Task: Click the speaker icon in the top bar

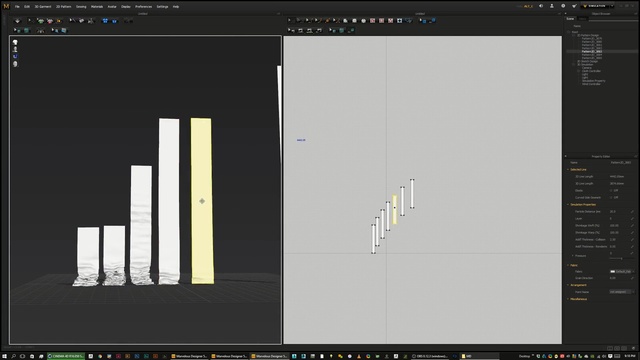Action: point(541,6)
